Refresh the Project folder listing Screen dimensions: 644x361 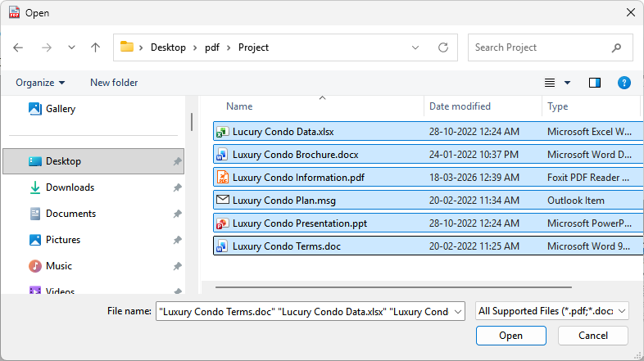click(x=443, y=47)
